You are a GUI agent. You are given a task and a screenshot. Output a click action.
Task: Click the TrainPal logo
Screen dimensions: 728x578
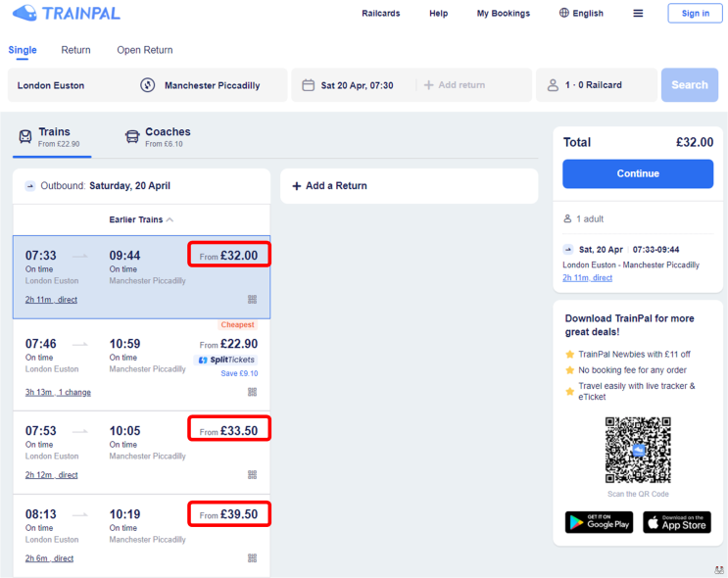click(67, 13)
